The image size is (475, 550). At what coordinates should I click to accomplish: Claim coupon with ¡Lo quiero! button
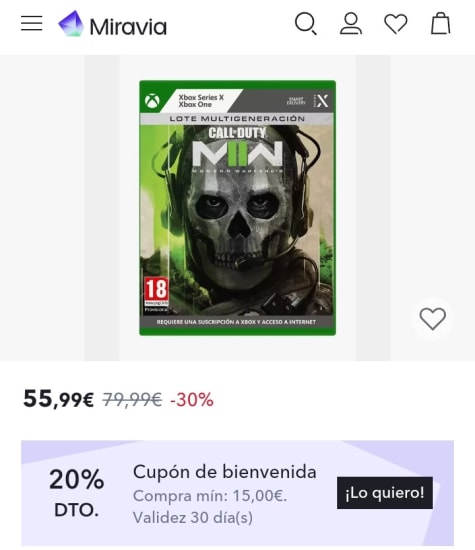(385, 493)
